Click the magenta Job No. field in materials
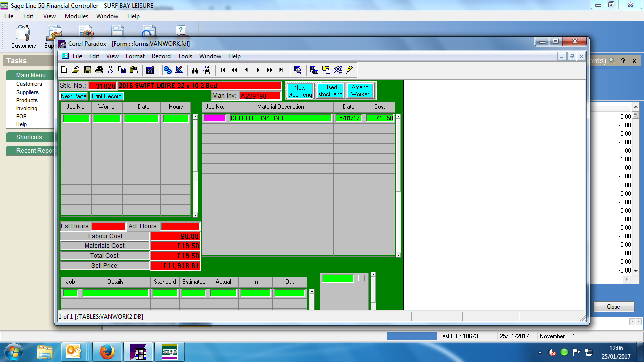The height and width of the screenshot is (362, 644). point(215,118)
